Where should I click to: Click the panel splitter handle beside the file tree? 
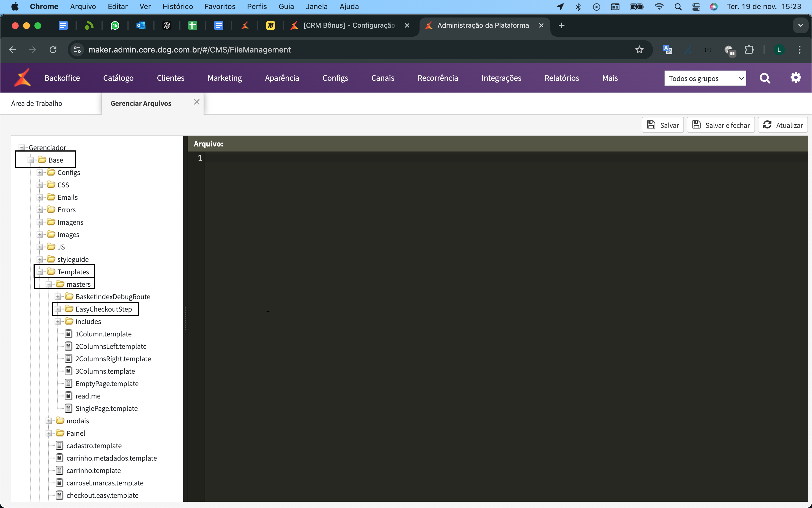(185, 319)
